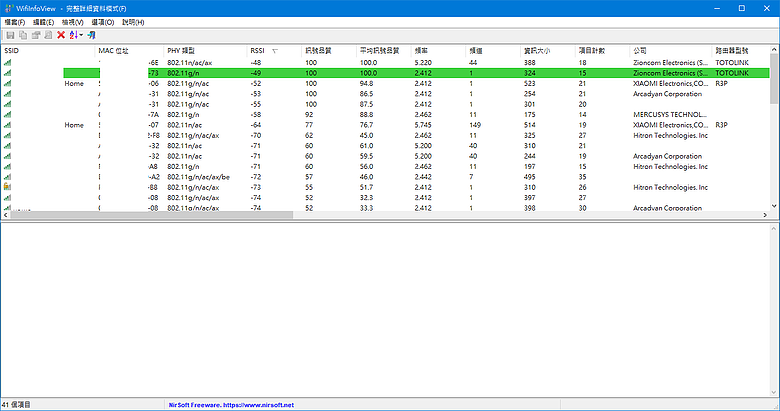
Task: Select the information size cell 523
Action: click(x=529, y=84)
